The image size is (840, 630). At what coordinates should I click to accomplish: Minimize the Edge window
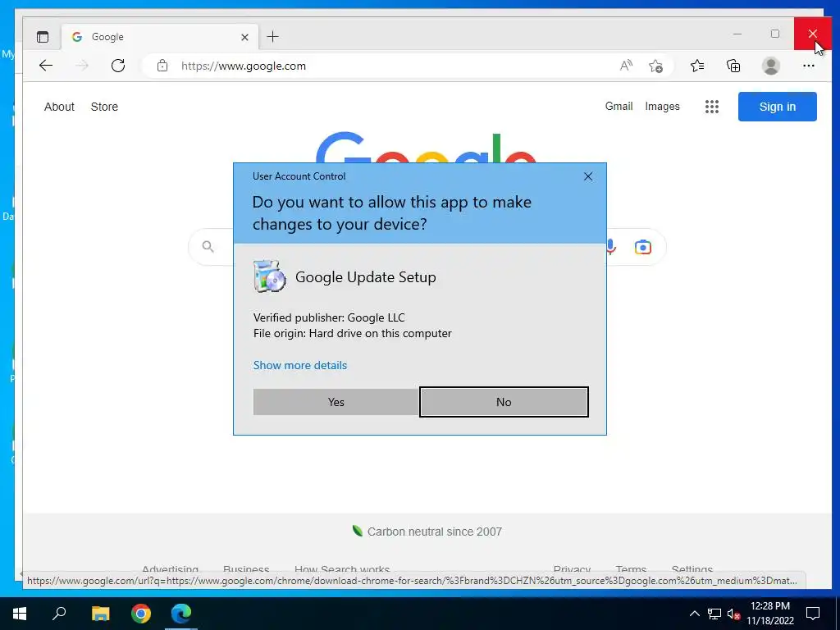click(x=737, y=34)
